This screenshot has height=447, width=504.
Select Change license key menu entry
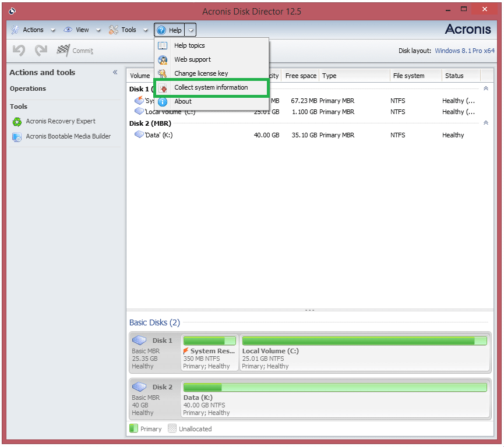coord(212,73)
